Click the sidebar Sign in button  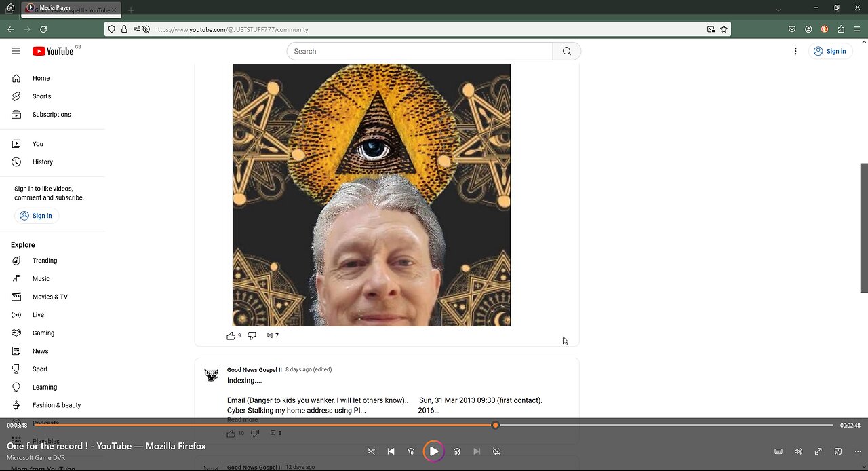pyautogui.click(x=36, y=216)
